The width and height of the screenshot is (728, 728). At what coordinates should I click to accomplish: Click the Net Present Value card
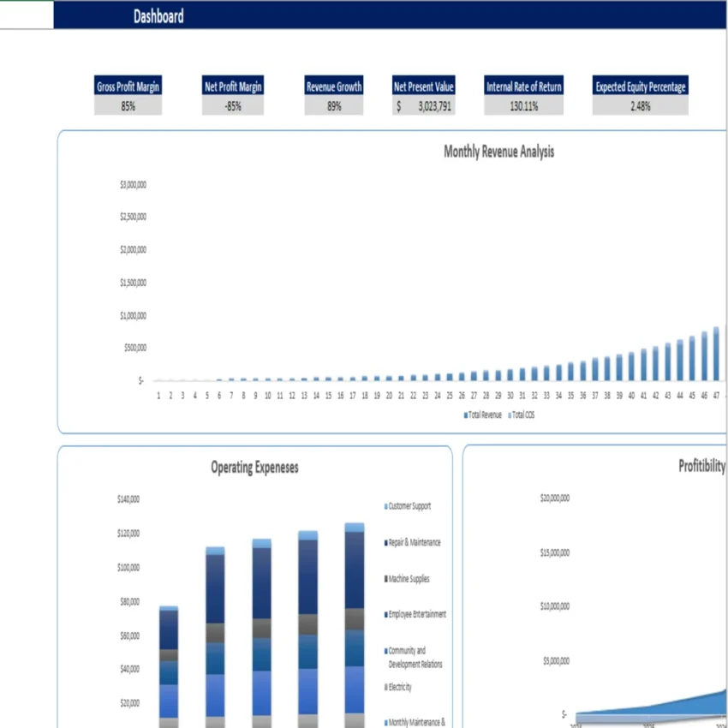point(423,94)
